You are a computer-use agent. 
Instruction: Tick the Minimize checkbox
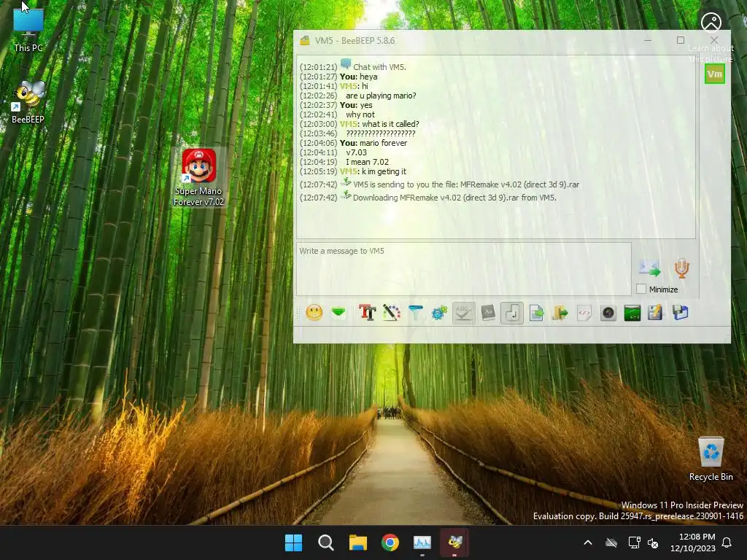coord(641,289)
